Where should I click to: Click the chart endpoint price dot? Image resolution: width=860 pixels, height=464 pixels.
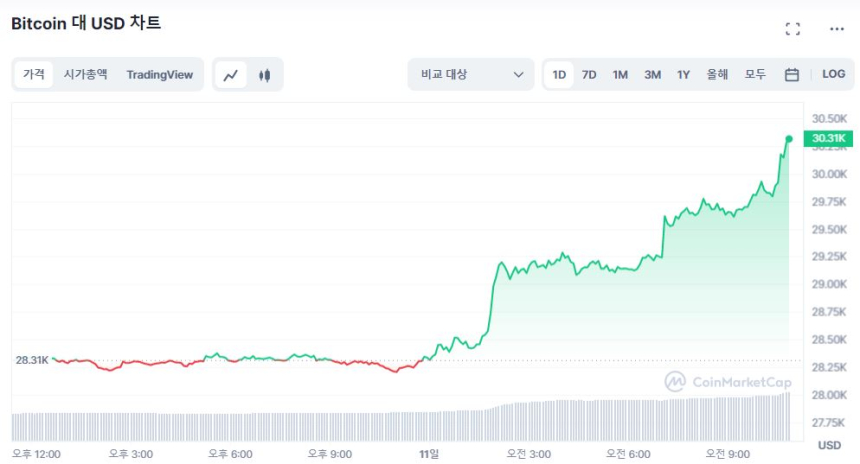(x=789, y=139)
